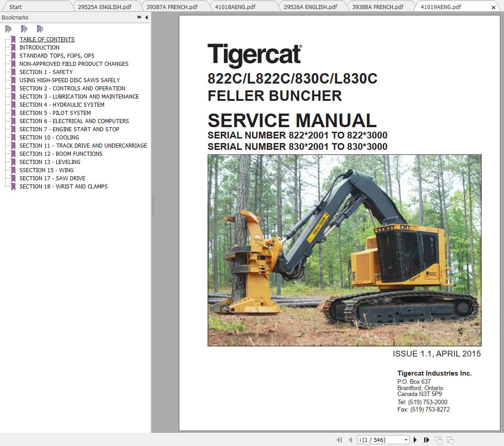504x446 pixels.
Task: Click the previous view icon in status bar
Action: pos(439,440)
